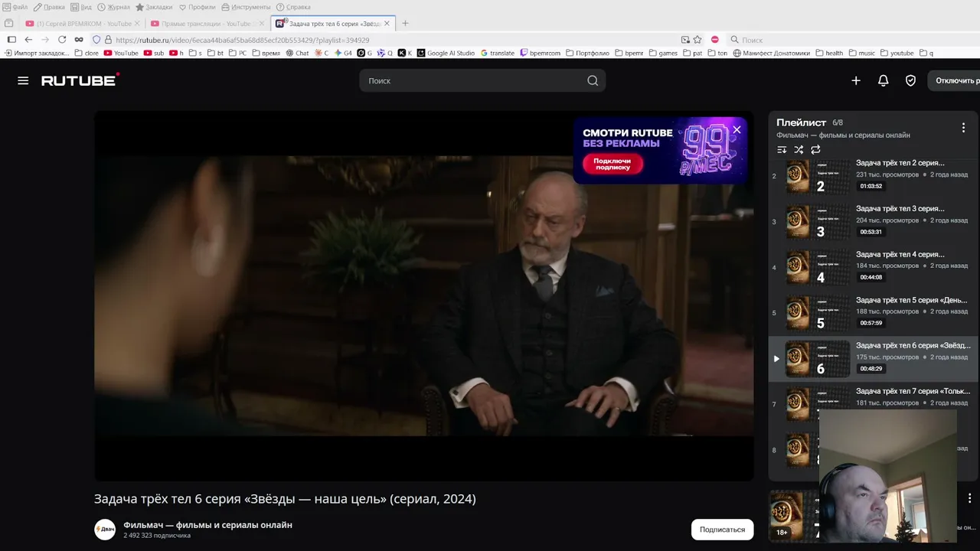Expand the clore bookmarks folder
The image size is (980, 551).
[x=86, y=53]
